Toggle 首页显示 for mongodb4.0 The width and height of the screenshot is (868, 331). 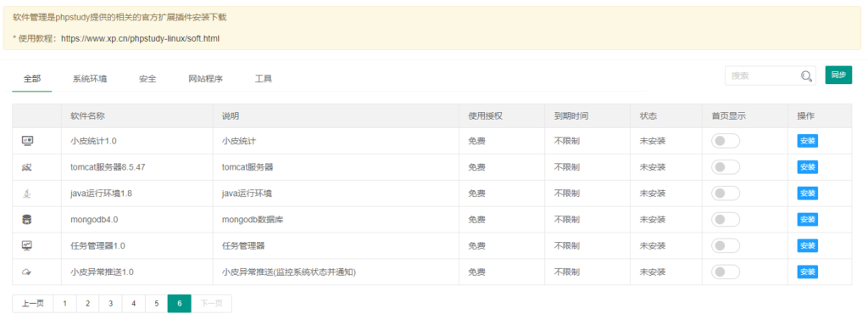point(726,220)
